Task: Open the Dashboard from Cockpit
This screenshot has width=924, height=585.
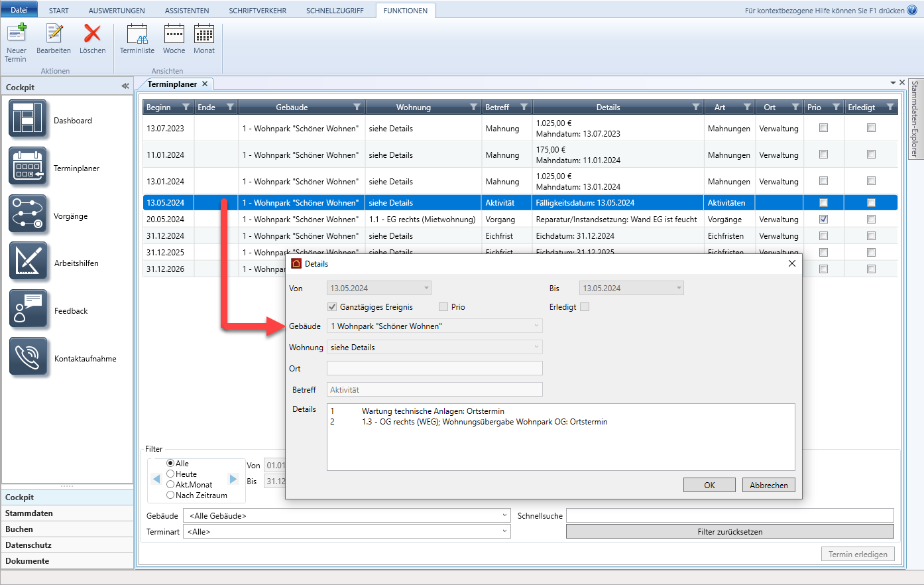Action: pos(28,119)
